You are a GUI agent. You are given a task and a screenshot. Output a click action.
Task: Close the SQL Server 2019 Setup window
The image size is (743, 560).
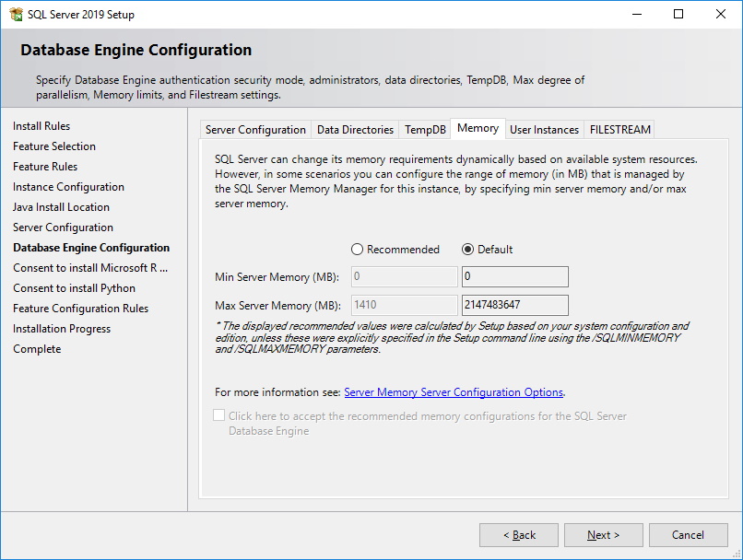click(x=721, y=14)
